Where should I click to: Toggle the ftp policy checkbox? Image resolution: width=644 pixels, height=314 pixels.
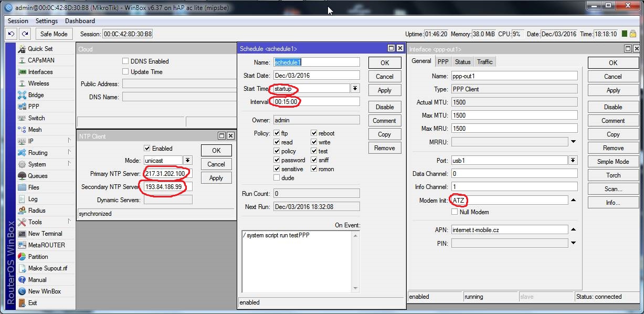[x=277, y=133]
